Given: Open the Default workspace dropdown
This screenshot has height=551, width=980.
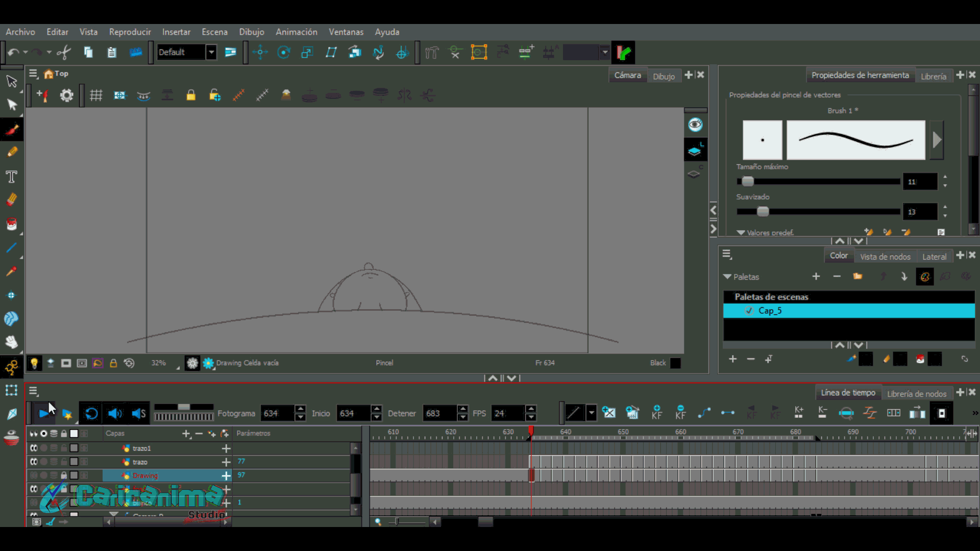Looking at the screenshot, I should (211, 52).
